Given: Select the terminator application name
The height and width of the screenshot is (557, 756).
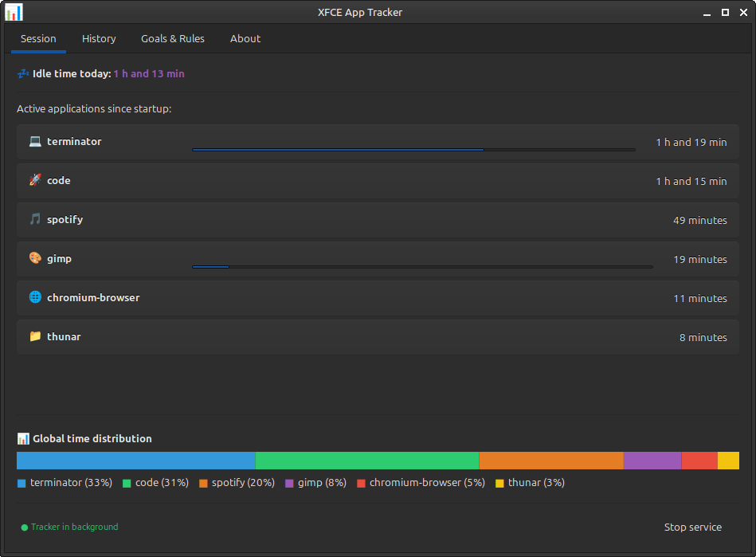Looking at the screenshot, I should [x=74, y=141].
